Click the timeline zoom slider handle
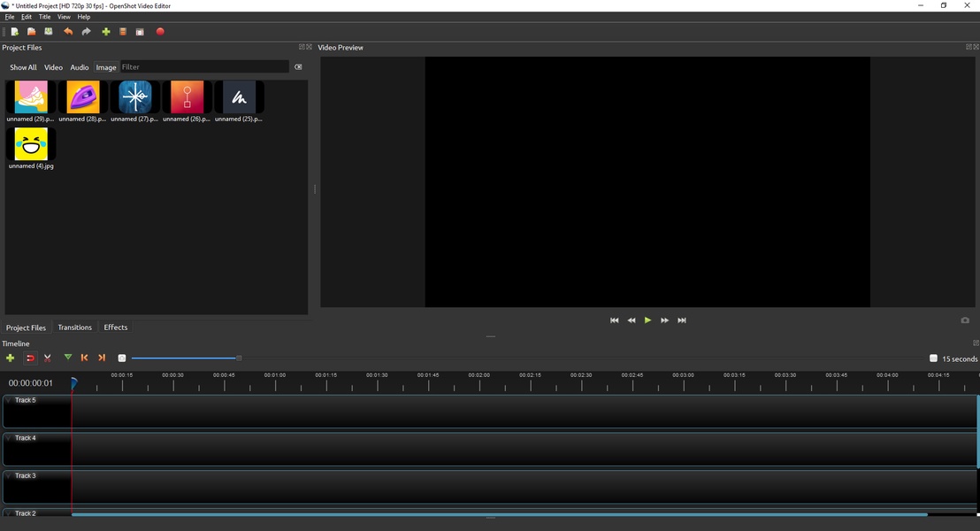This screenshot has width=980, height=531. coord(239,358)
